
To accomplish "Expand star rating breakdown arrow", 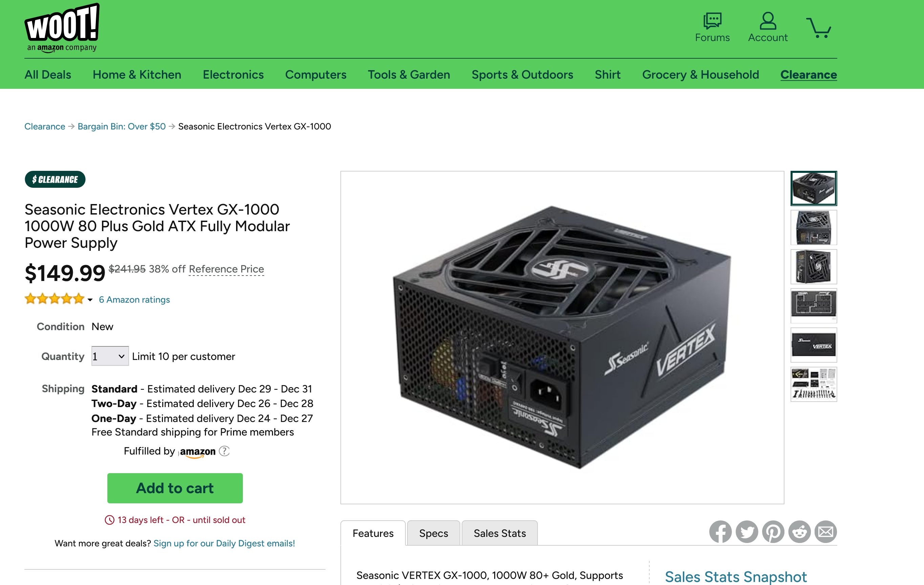I will (90, 300).
